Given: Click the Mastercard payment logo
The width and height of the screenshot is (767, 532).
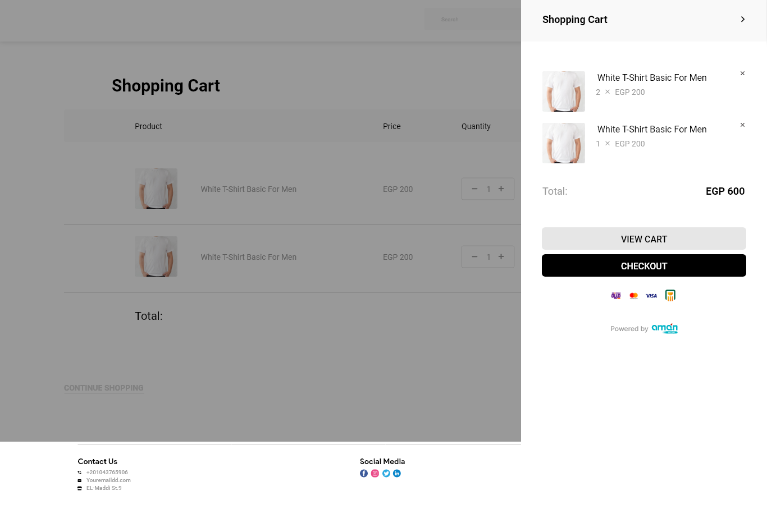Looking at the screenshot, I should (634, 296).
